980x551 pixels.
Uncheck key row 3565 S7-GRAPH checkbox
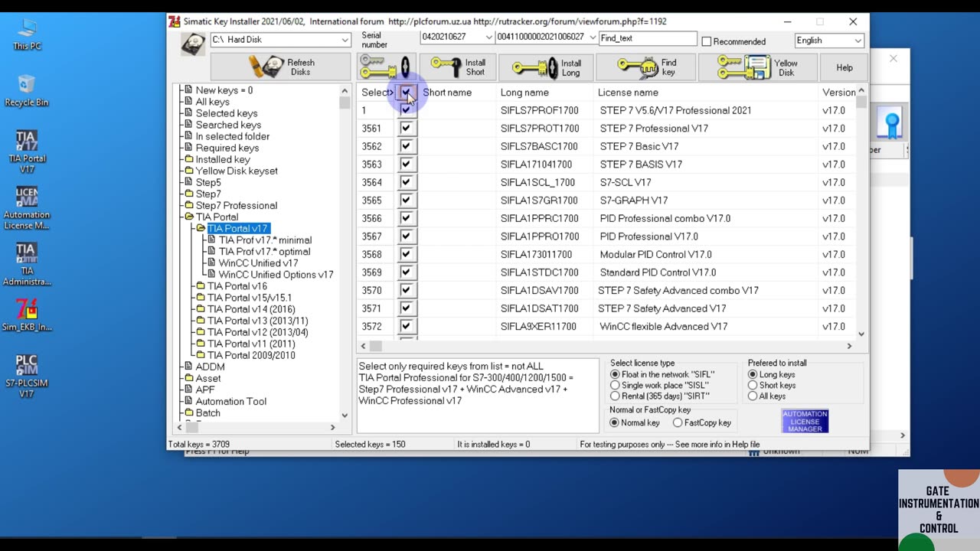(x=406, y=201)
